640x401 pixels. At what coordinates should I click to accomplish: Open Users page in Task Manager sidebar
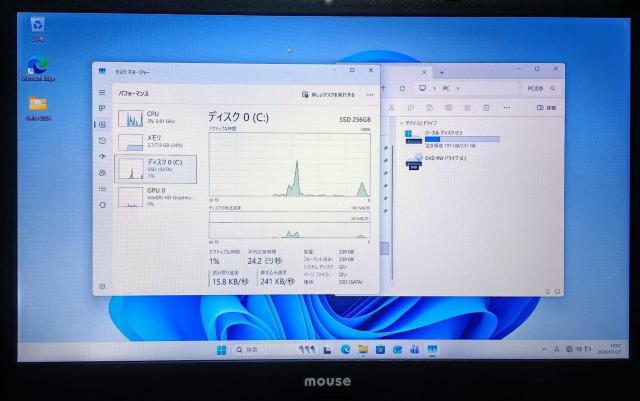(x=102, y=173)
